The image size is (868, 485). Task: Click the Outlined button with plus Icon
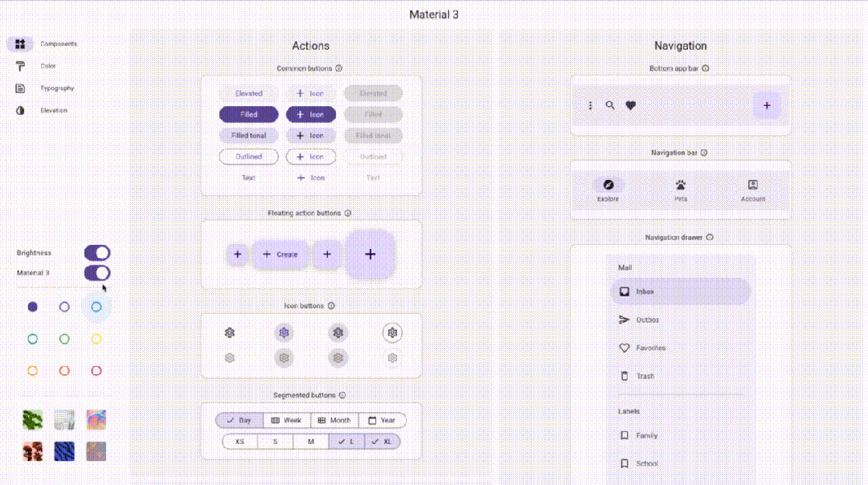click(310, 157)
